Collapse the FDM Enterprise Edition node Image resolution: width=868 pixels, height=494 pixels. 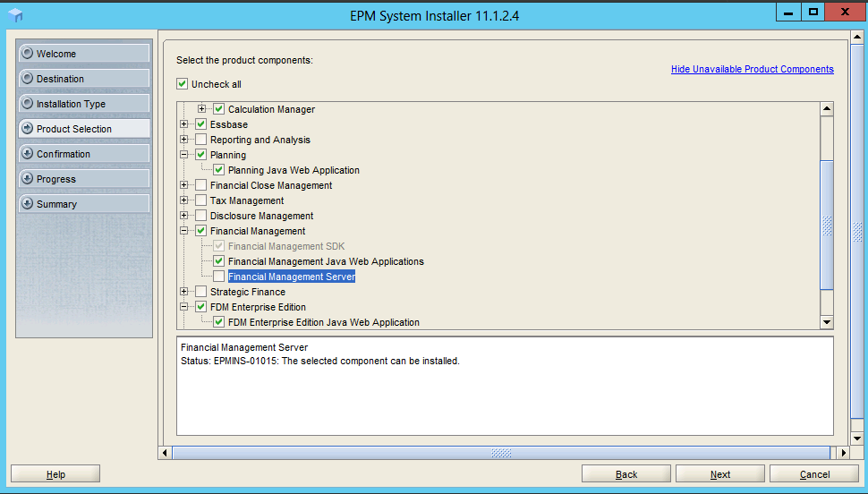coord(183,307)
